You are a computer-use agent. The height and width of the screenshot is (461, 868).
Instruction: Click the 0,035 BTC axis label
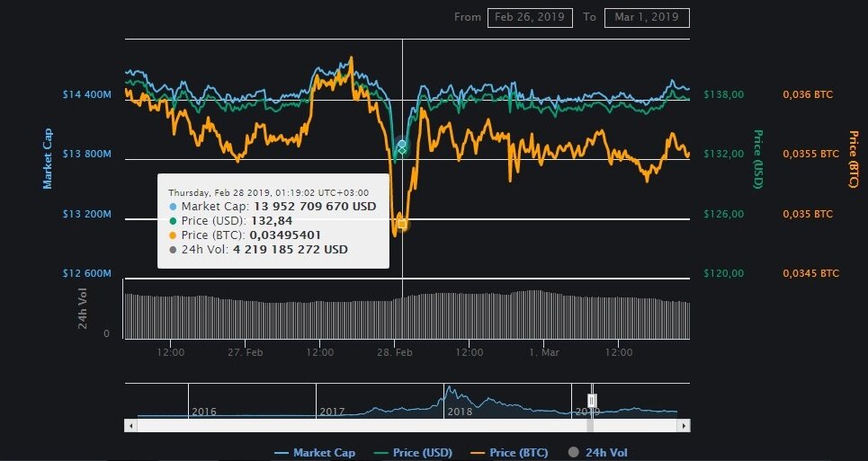pyautogui.click(x=808, y=214)
